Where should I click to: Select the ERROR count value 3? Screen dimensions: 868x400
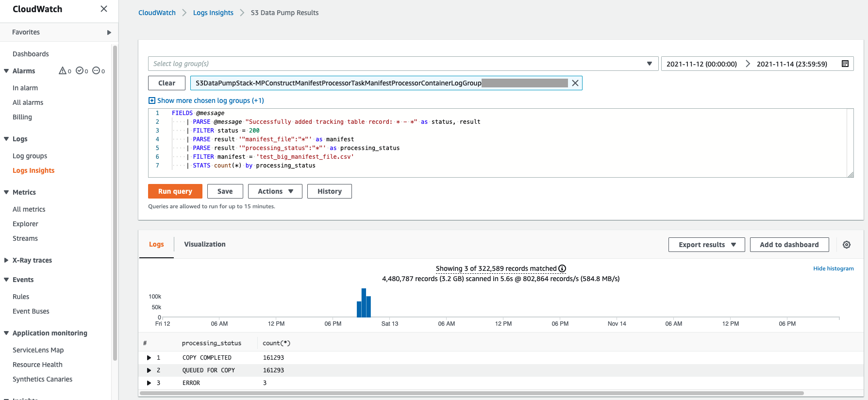tap(265, 383)
